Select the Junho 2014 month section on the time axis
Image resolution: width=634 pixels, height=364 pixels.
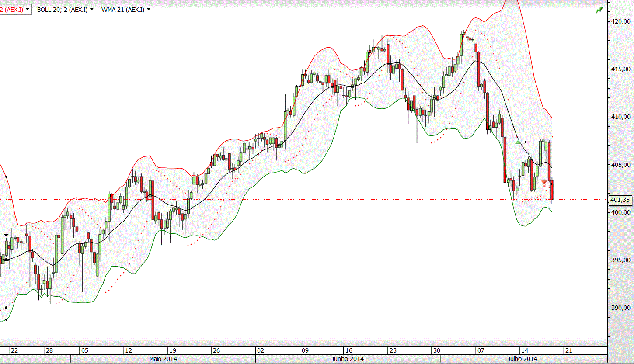[348, 359]
